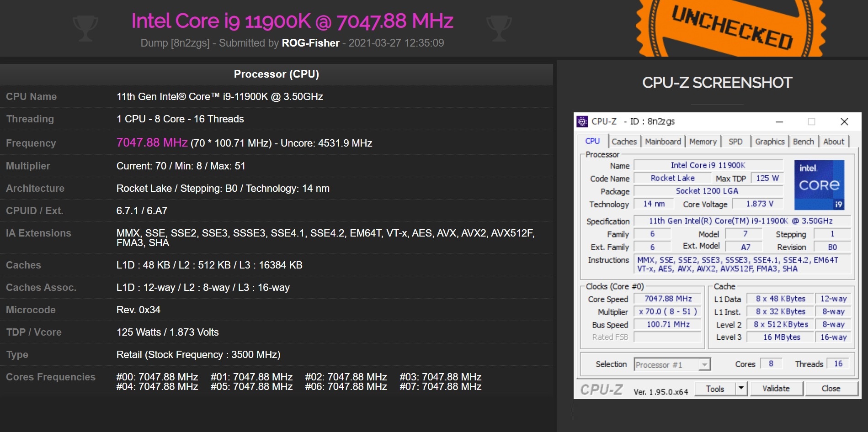Click the CPU-Z version text Ver. 1.95.0.x64
Screen dimensions: 868x432
click(660, 392)
